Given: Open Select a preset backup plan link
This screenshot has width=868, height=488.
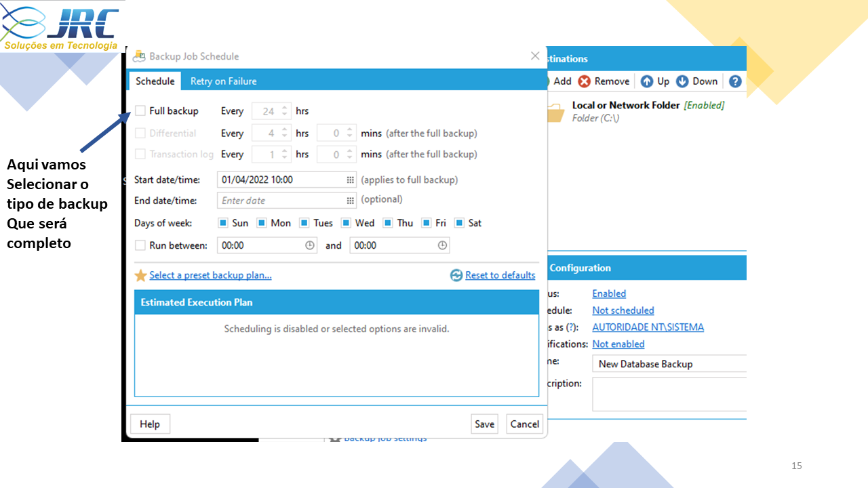Looking at the screenshot, I should pos(210,275).
